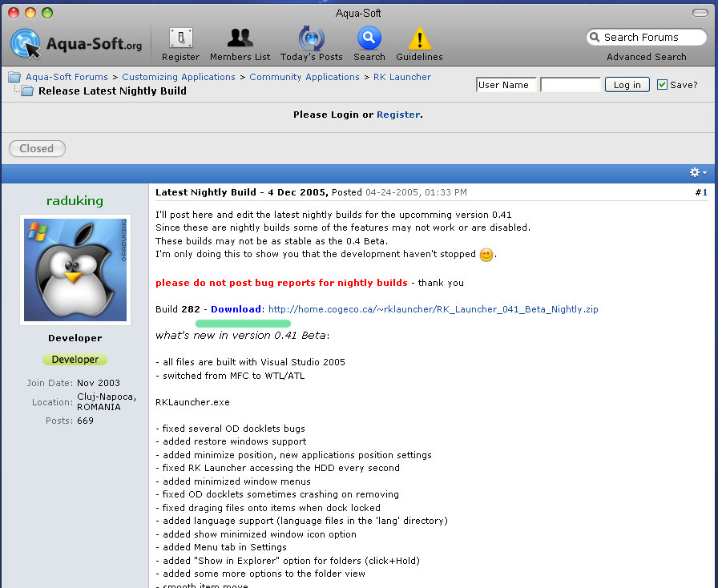Open the Register switch icon

(181, 38)
